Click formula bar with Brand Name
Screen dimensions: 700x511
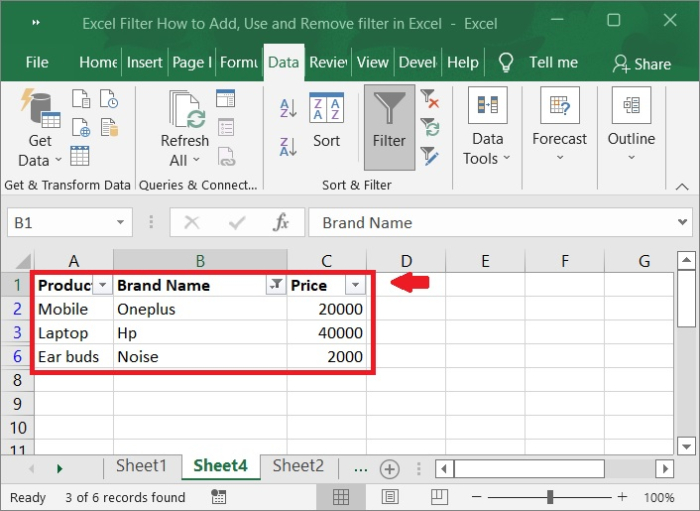coord(491,222)
